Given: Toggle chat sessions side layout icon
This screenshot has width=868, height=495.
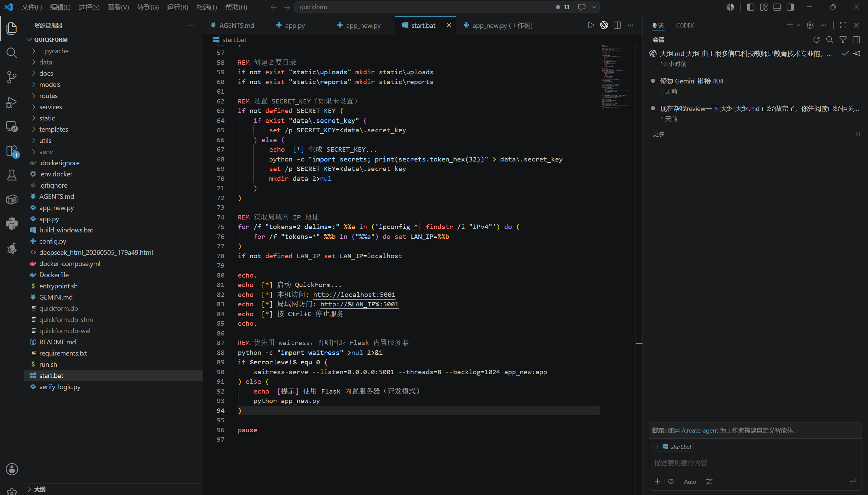Looking at the screenshot, I should click(x=856, y=40).
